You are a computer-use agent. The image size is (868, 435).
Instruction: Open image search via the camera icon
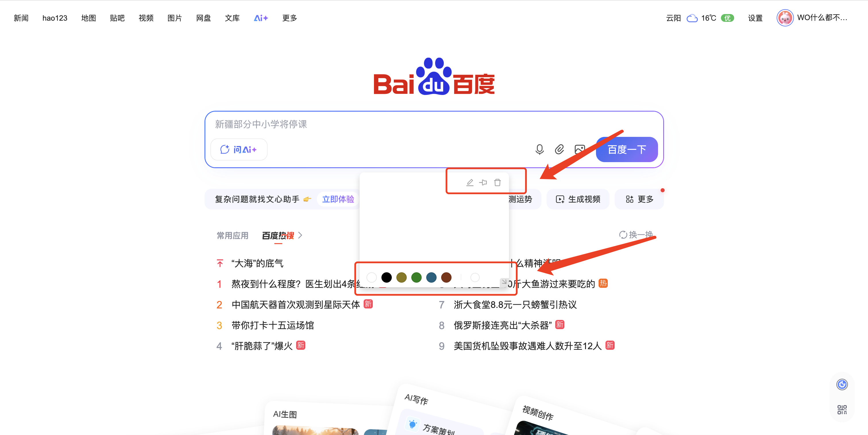pos(580,149)
